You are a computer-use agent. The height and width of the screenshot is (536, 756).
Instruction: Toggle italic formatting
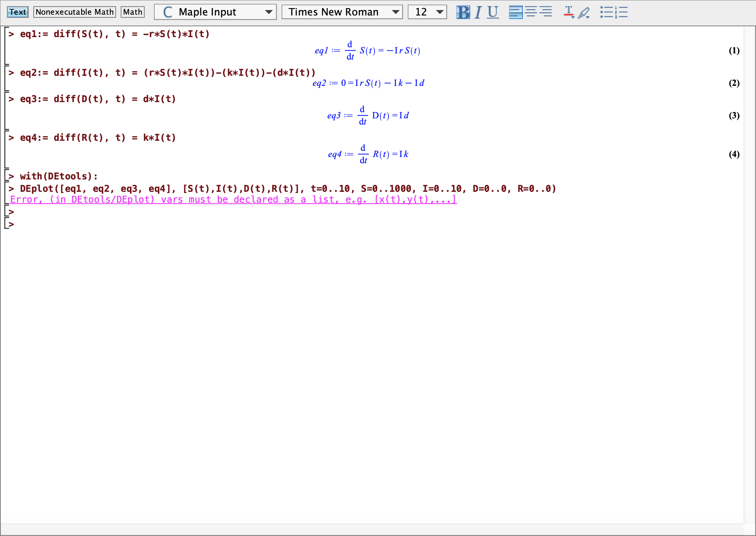point(478,12)
